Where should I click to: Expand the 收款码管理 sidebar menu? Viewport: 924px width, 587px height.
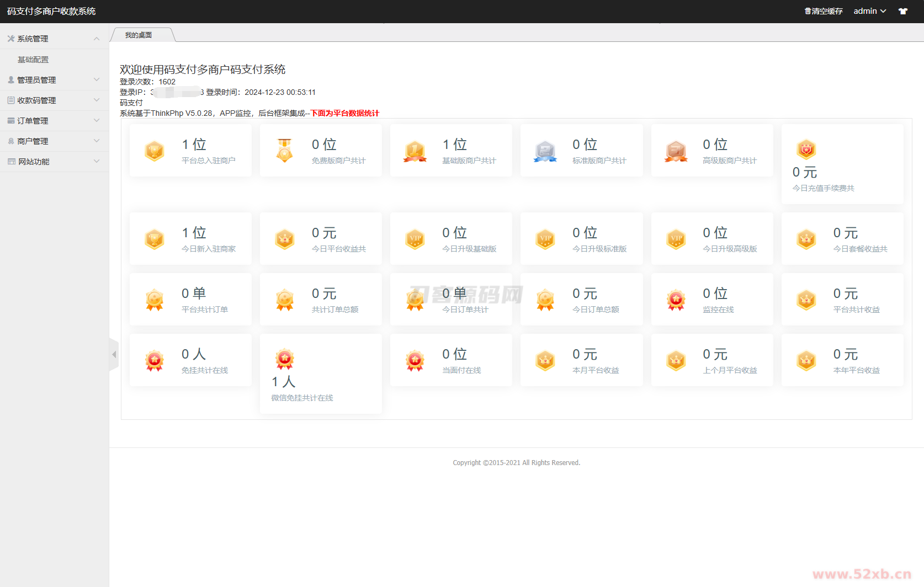pyautogui.click(x=54, y=100)
